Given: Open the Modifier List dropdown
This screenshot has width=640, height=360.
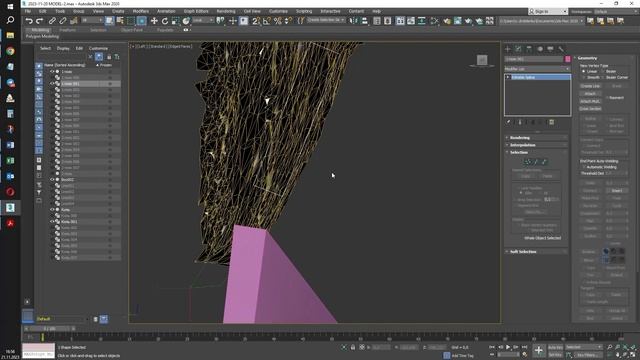Looking at the screenshot, I should click(538, 69).
